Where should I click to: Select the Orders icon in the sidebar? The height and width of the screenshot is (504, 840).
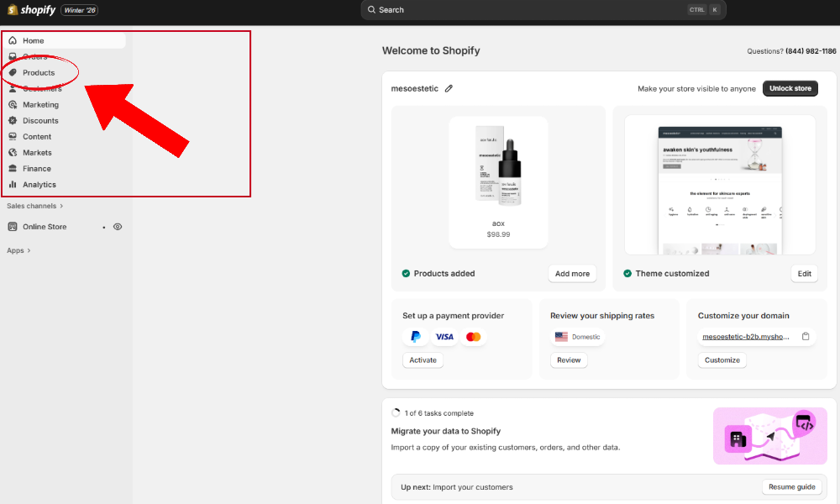13,56
